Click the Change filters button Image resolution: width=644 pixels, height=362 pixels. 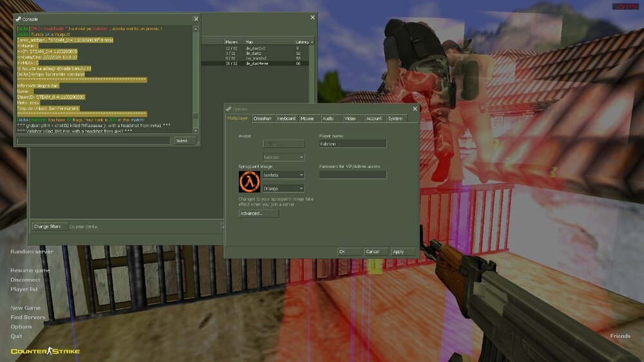(x=47, y=227)
